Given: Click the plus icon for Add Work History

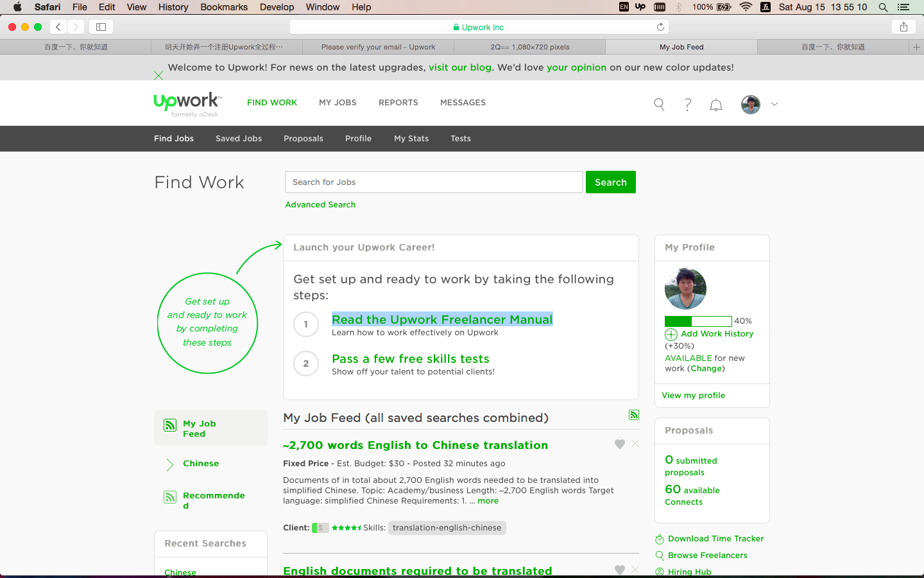Looking at the screenshot, I should point(671,335).
